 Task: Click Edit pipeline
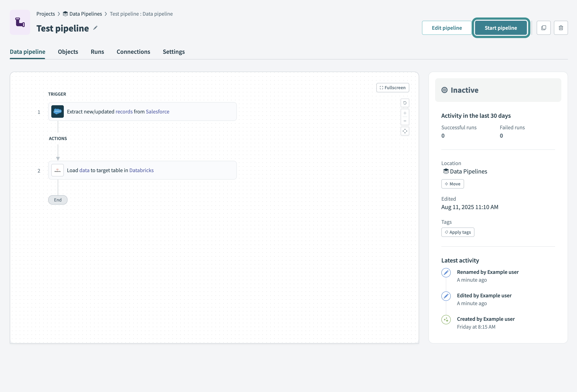(x=446, y=28)
